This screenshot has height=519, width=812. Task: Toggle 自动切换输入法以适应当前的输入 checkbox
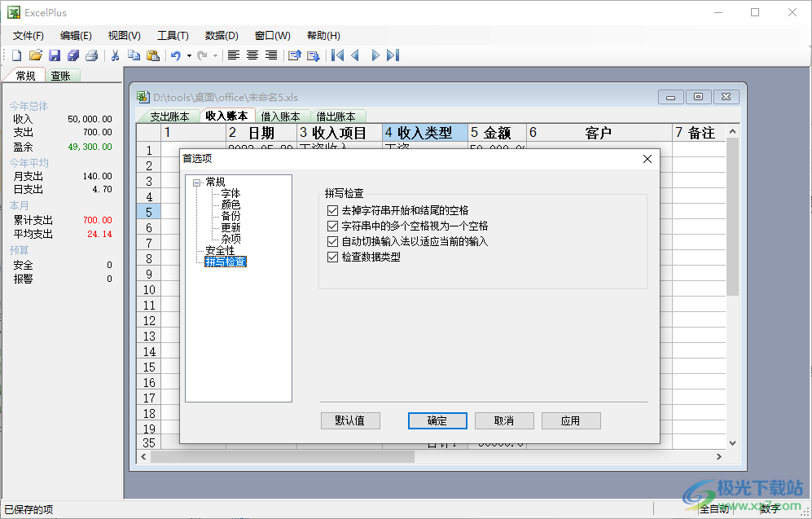(332, 241)
